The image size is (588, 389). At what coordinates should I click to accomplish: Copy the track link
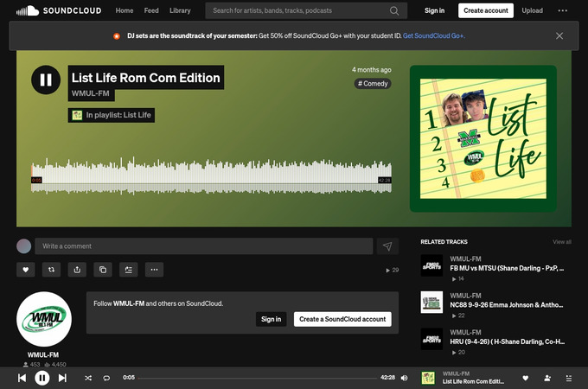(103, 270)
